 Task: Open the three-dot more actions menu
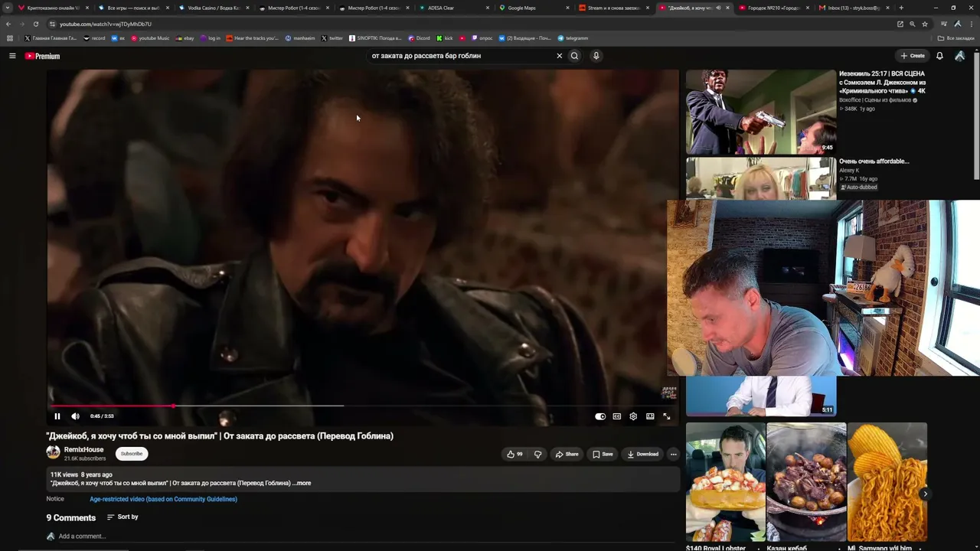674,454
